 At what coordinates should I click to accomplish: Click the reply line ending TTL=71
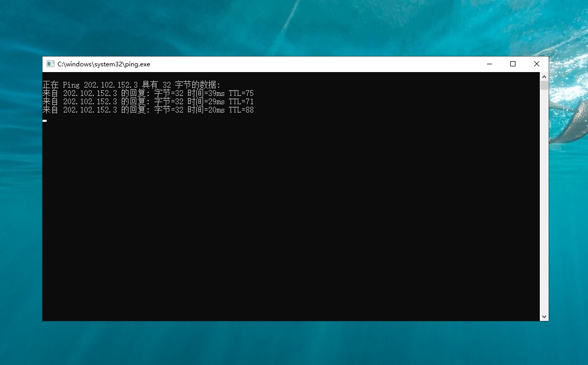[148, 101]
